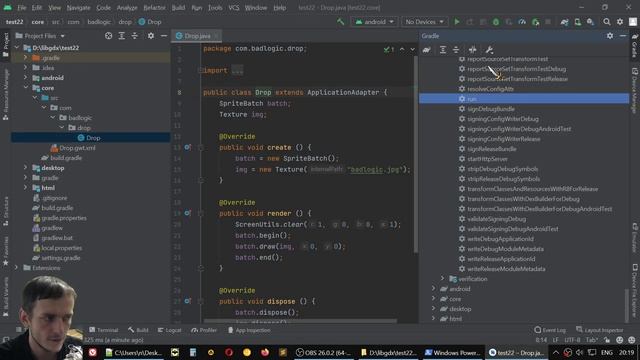Click the Sync Project with Gradle icon
This screenshot has width=640, height=360.
[564, 22]
